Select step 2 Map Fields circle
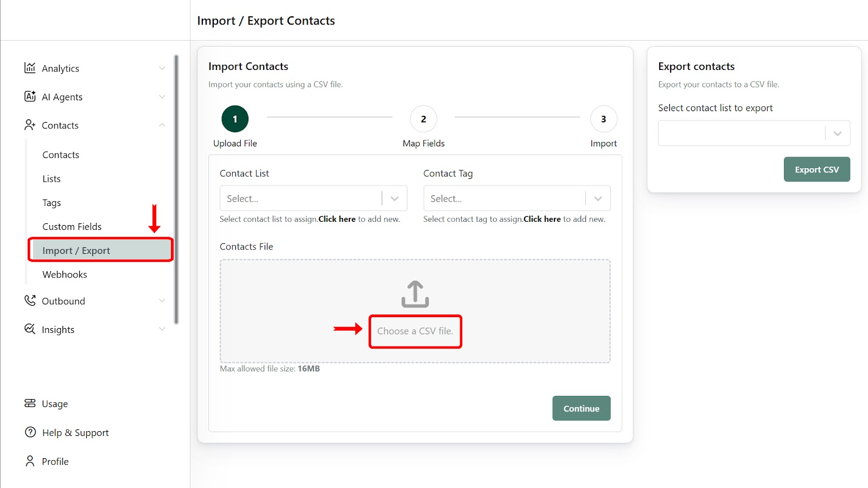This screenshot has width=868, height=488. pos(424,119)
